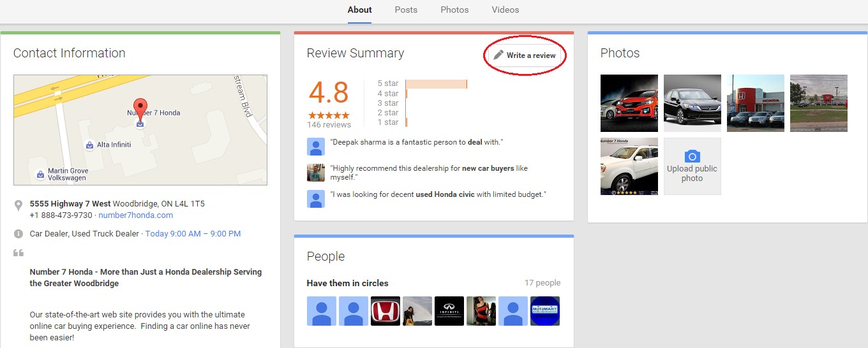This screenshot has height=348, width=868.
Task: Click the phone number +1 888-473-9730
Action: [x=61, y=215]
